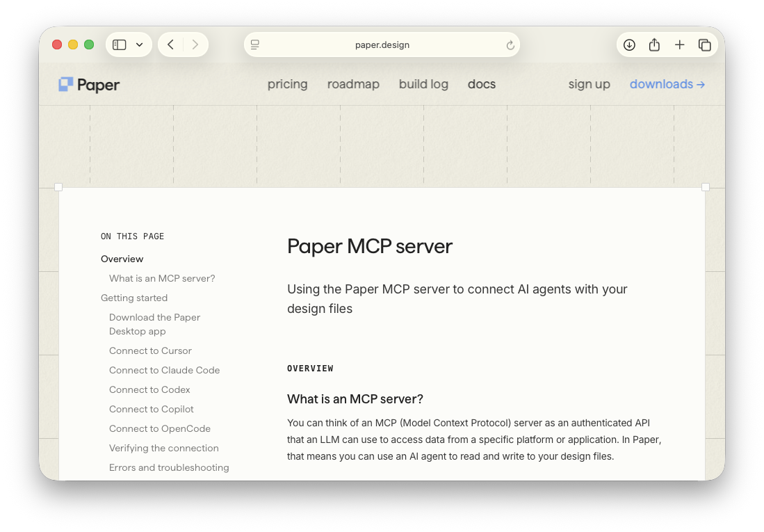764x532 pixels.
Task: Click the sign up link
Action: (x=589, y=84)
